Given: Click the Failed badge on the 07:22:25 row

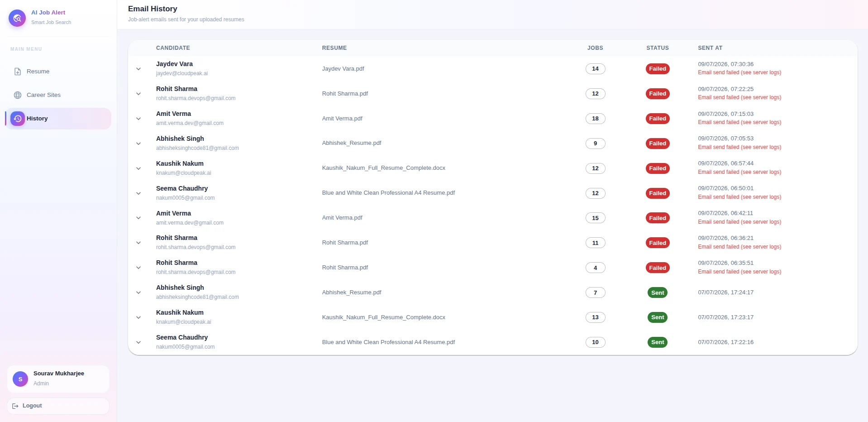Looking at the screenshot, I should point(658,94).
